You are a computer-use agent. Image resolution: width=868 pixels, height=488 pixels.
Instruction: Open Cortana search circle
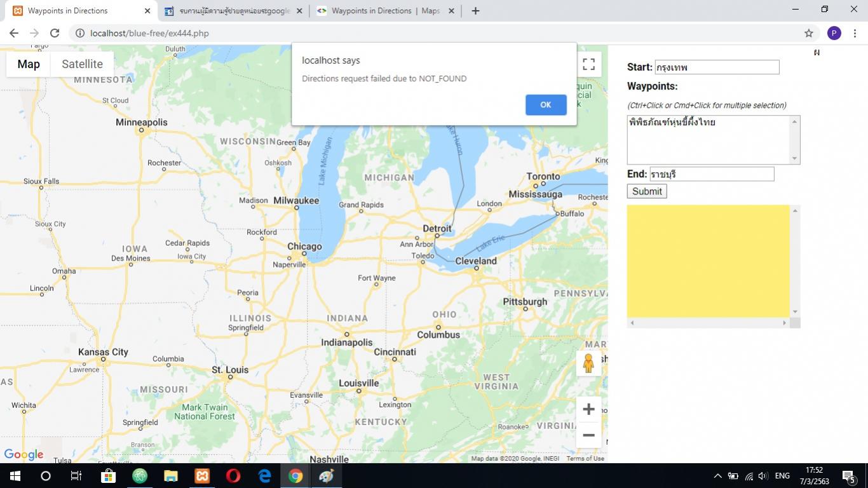click(46, 476)
